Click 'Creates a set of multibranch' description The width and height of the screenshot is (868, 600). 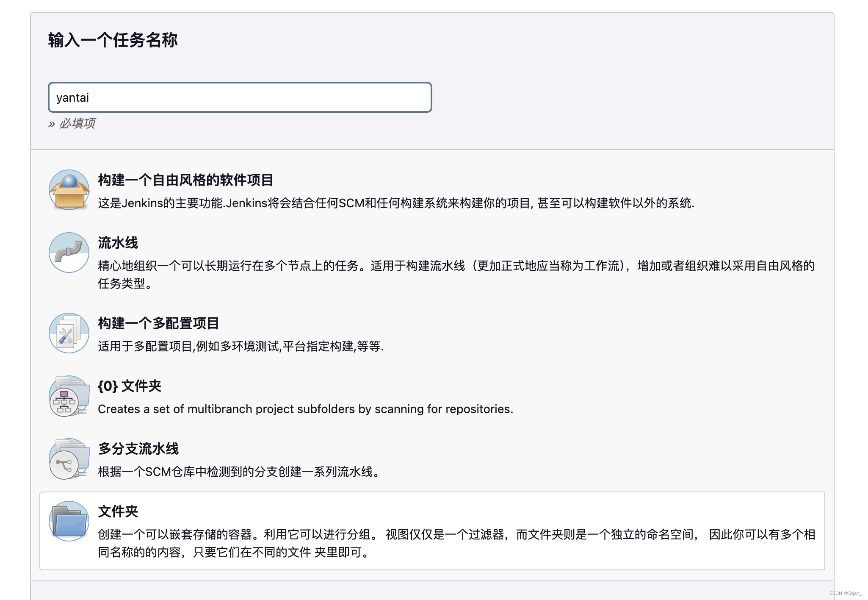(x=305, y=409)
